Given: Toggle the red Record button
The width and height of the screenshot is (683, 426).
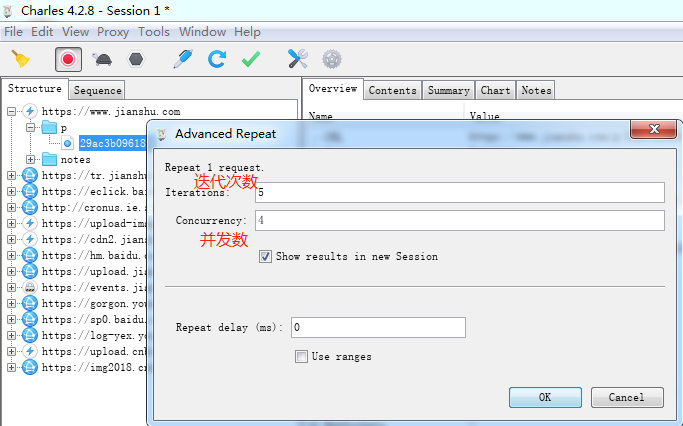Looking at the screenshot, I should click(68, 59).
